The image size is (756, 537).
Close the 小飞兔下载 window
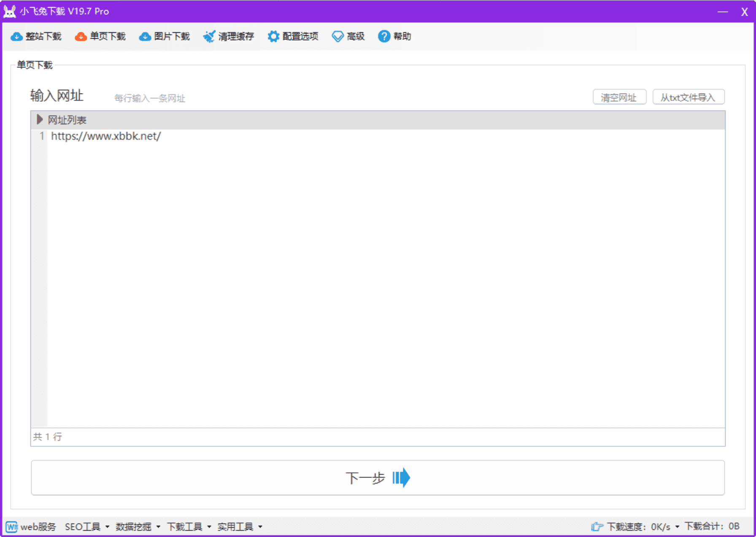745,12
